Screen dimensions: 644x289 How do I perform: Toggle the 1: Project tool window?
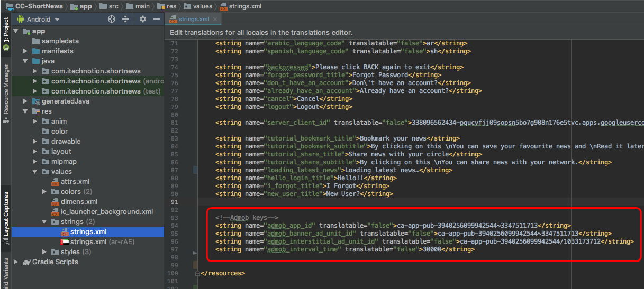(6, 34)
